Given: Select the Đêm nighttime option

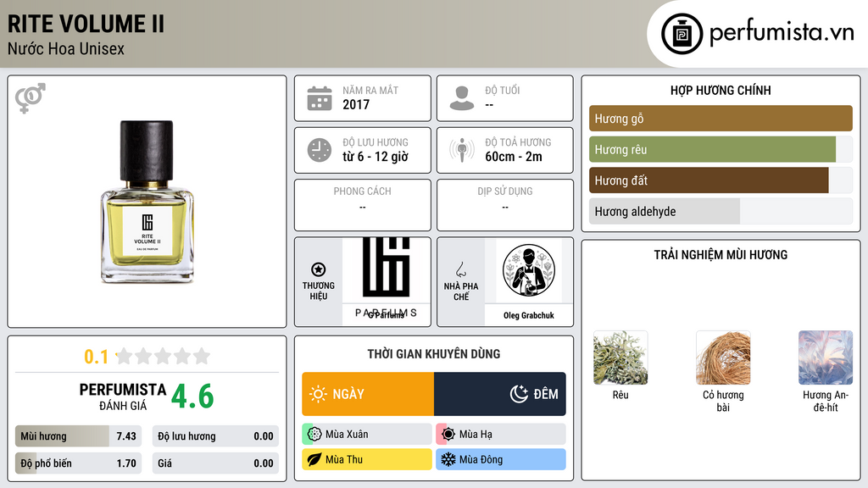Looking at the screenshot, I should click(500, 394).
